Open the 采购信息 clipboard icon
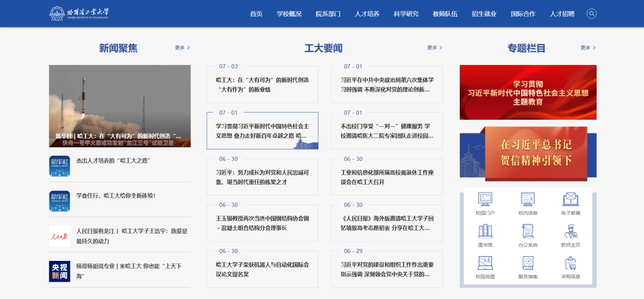Screen dimensions: 644x299 (x=571, y=263)
